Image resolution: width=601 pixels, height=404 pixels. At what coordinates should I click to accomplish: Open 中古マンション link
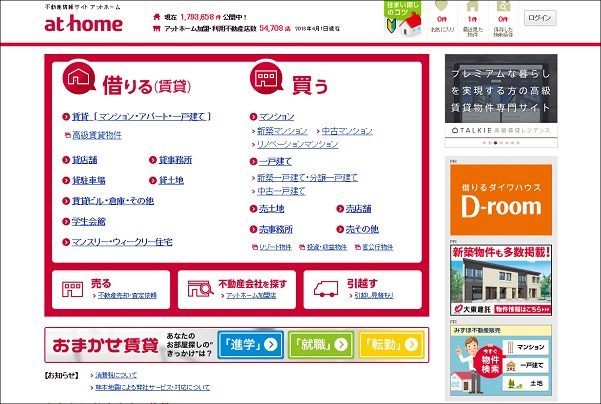(x=347, y=131)
